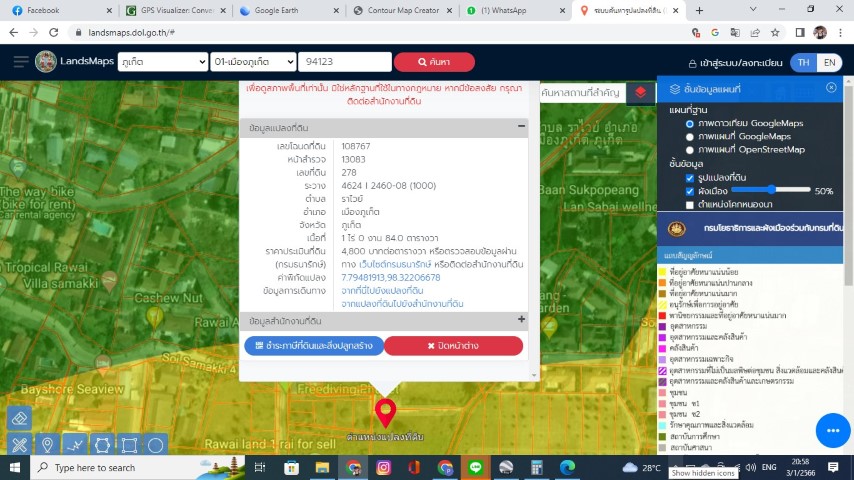Adjust the city plan opacity slider
Viewport: 854px width, 480px height.
coord(771,190)
